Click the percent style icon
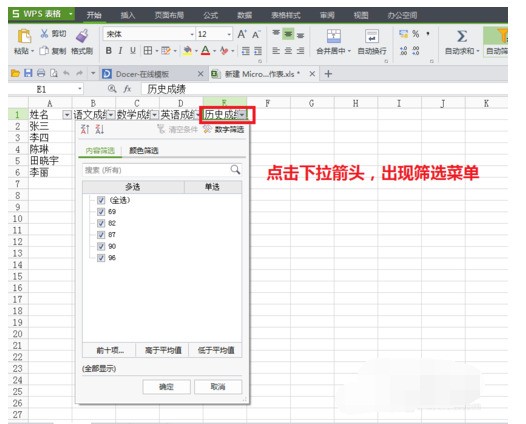This screenshot has height=424, width=526. point(416,34)
